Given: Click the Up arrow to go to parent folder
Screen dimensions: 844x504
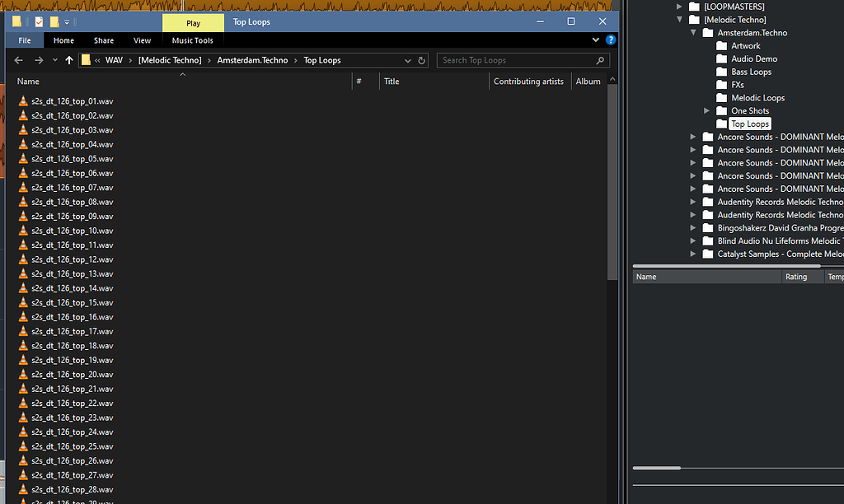Looking at the screenshot, I should pos(70,59).
